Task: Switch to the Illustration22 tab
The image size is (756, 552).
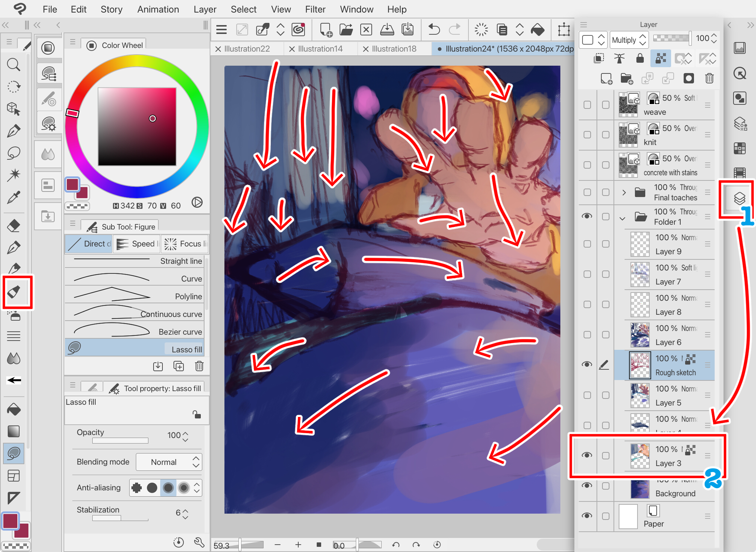Action: coord(247,49)
